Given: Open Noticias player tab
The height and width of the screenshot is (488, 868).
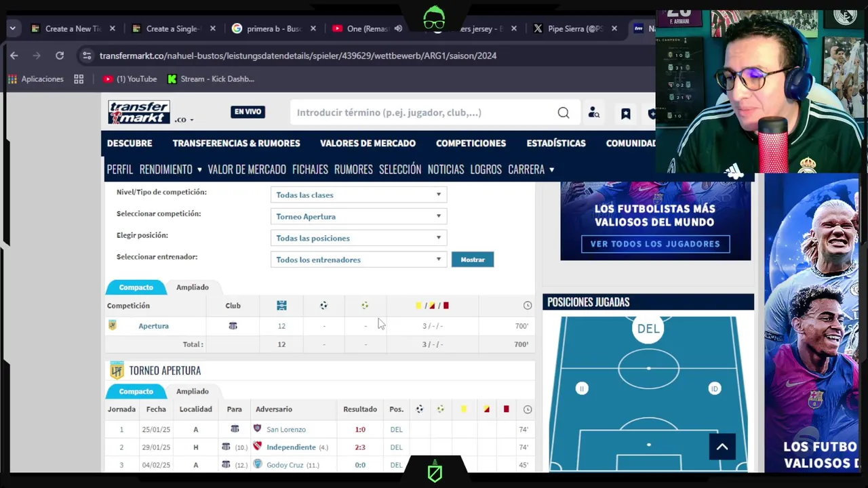Looking at the screenshot, I should (446, 169).
